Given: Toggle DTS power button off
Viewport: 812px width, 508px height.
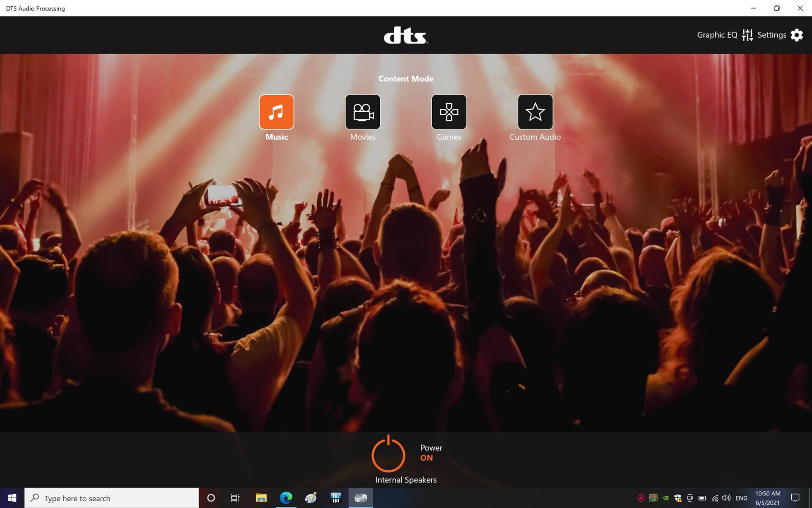Looking at the screenshot, I should tap(388, 454).
